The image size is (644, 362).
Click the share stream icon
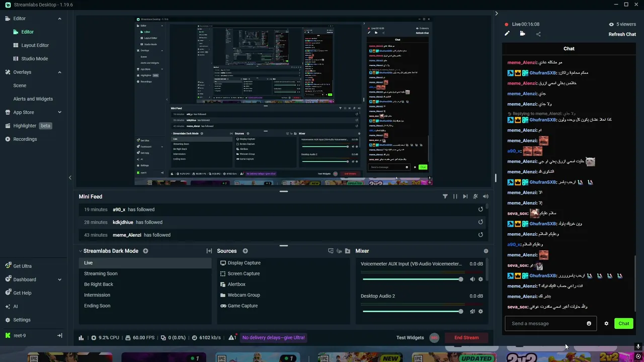coord(538,34)
